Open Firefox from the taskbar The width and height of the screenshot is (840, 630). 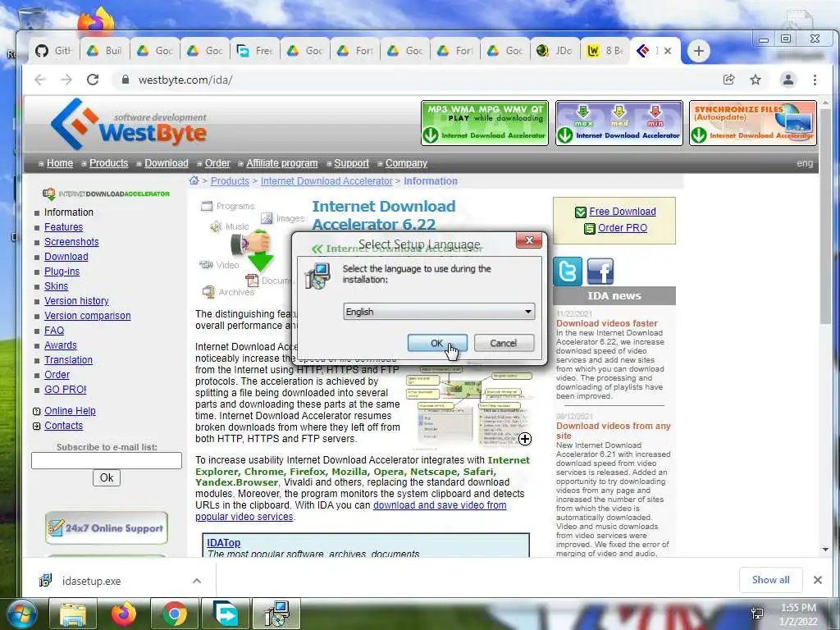click(x=124, y=614)
